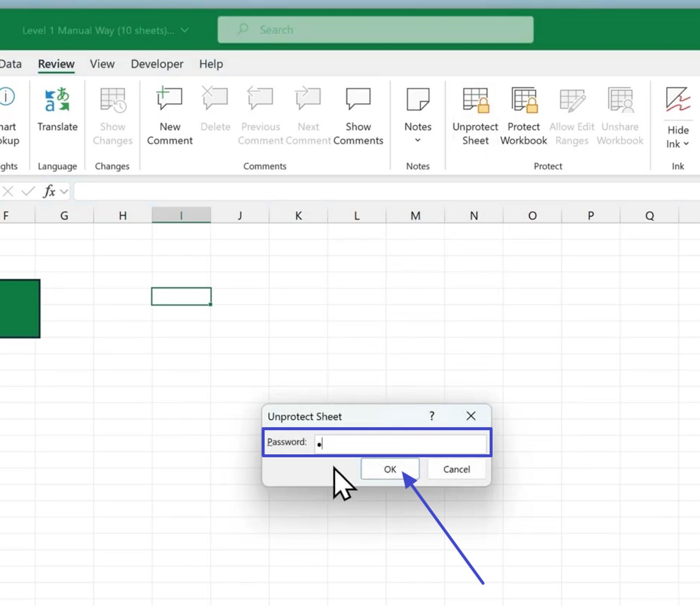700x606 pixels.
Task: Select column N header
Action: point(474,216)
